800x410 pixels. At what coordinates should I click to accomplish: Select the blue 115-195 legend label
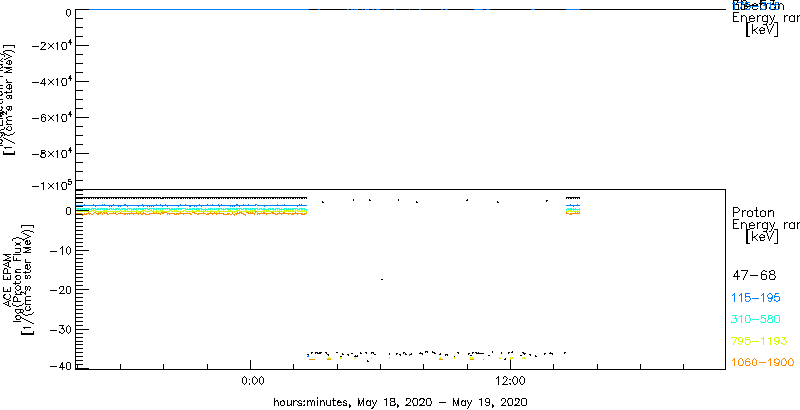[756, 298]
